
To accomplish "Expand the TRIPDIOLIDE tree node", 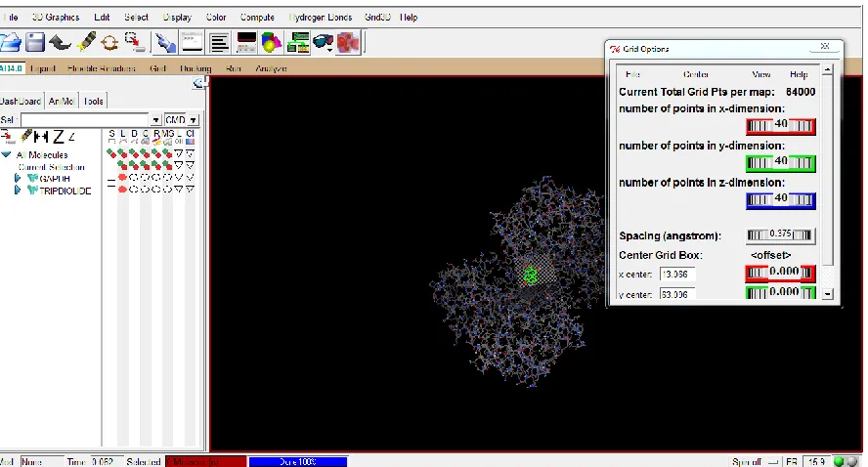I will tap(18, 190).
